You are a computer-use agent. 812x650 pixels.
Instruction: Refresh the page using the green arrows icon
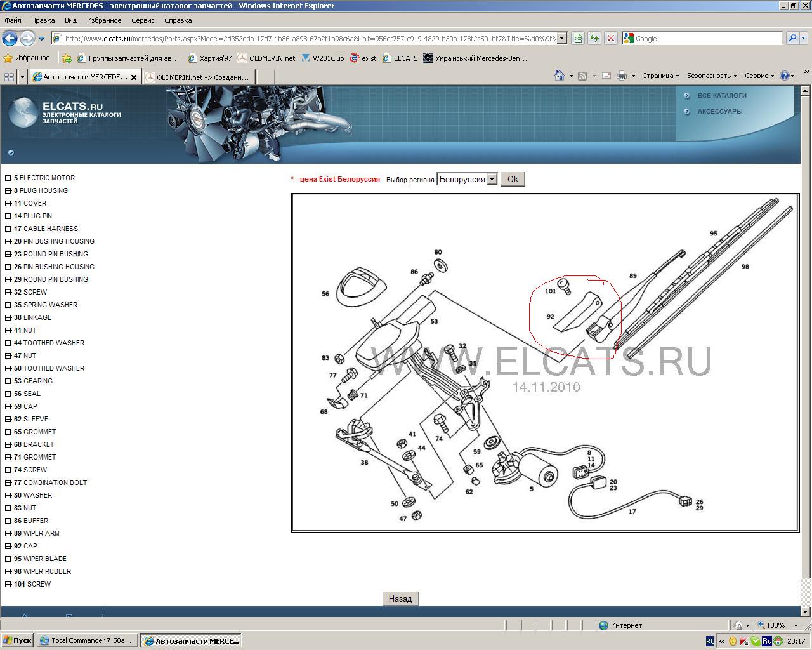[x=594, y=39]
